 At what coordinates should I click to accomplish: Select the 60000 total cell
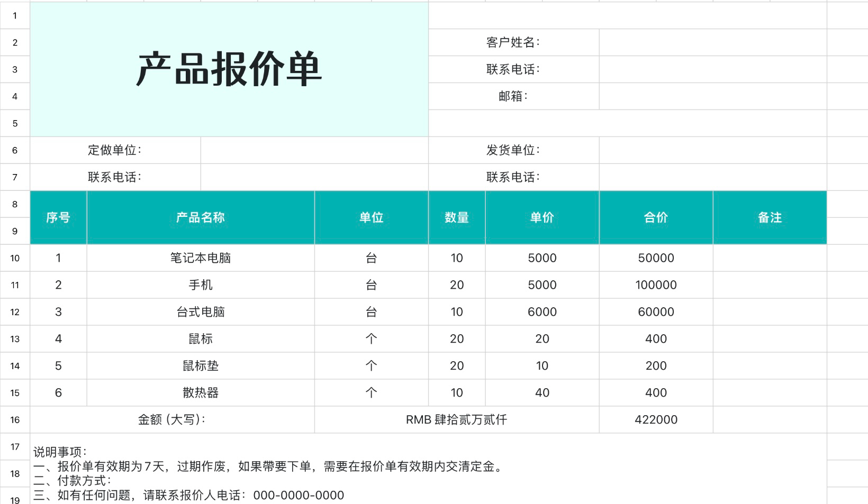656,312
